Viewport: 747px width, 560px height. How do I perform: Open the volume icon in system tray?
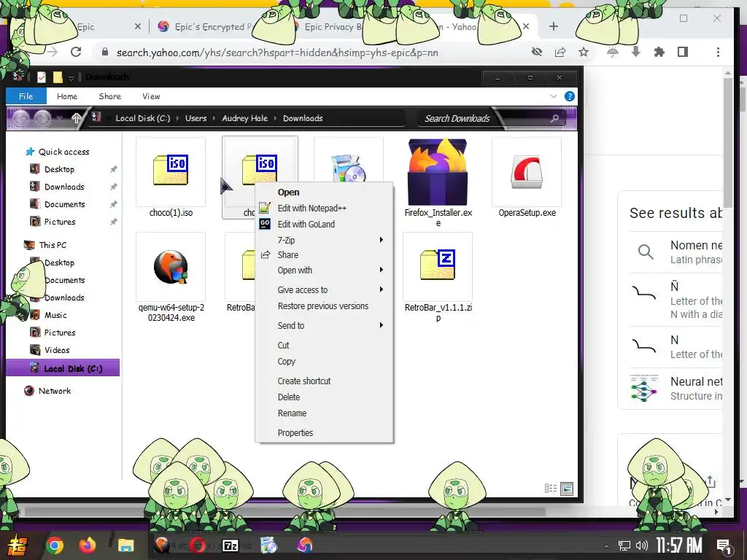point(642,545)
